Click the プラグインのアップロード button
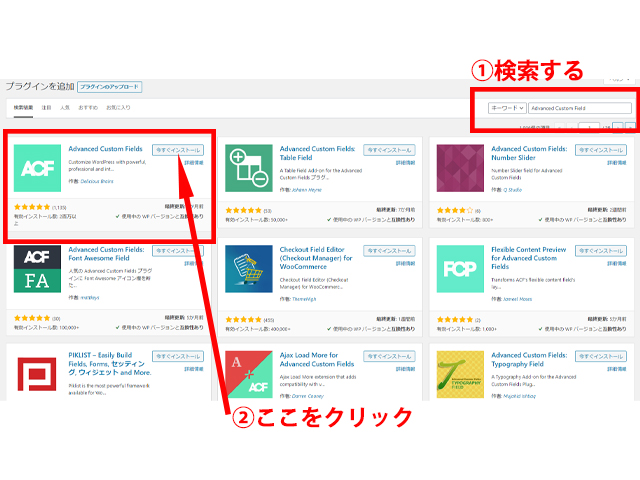The image size is (640, 480). point(109,87)
